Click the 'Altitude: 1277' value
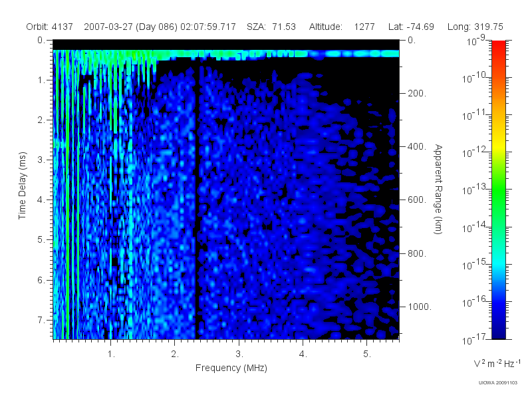This screenshot has width=532, height=399. point(342,27)
